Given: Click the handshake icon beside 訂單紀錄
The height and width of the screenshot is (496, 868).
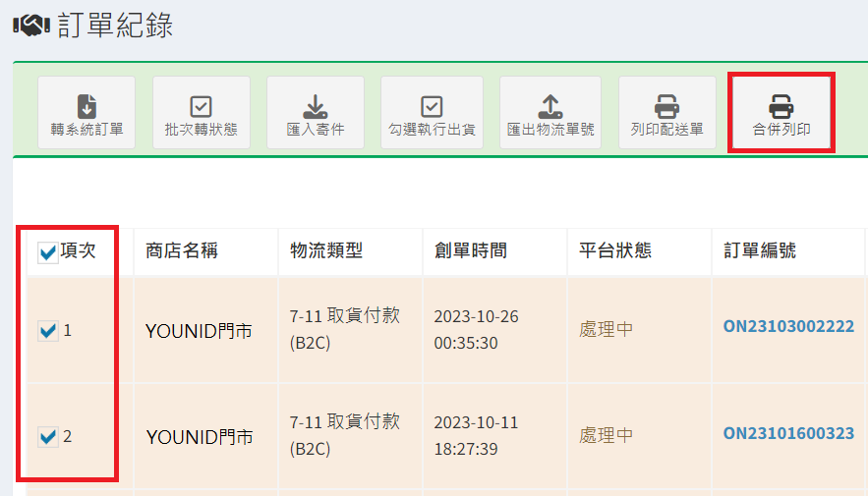Looking at the screenshot, I should tap(31, 27).
